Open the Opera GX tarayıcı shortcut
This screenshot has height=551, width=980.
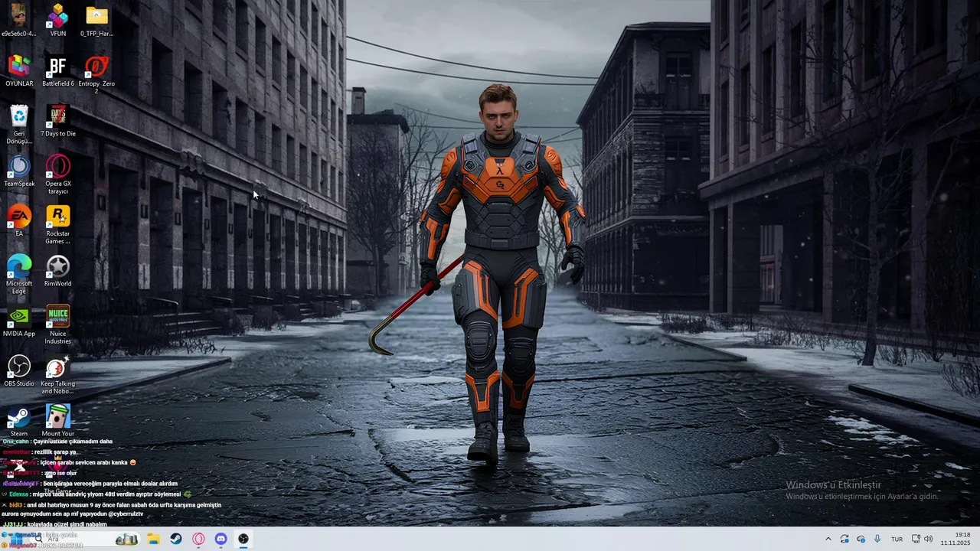[x=58, y=174]
